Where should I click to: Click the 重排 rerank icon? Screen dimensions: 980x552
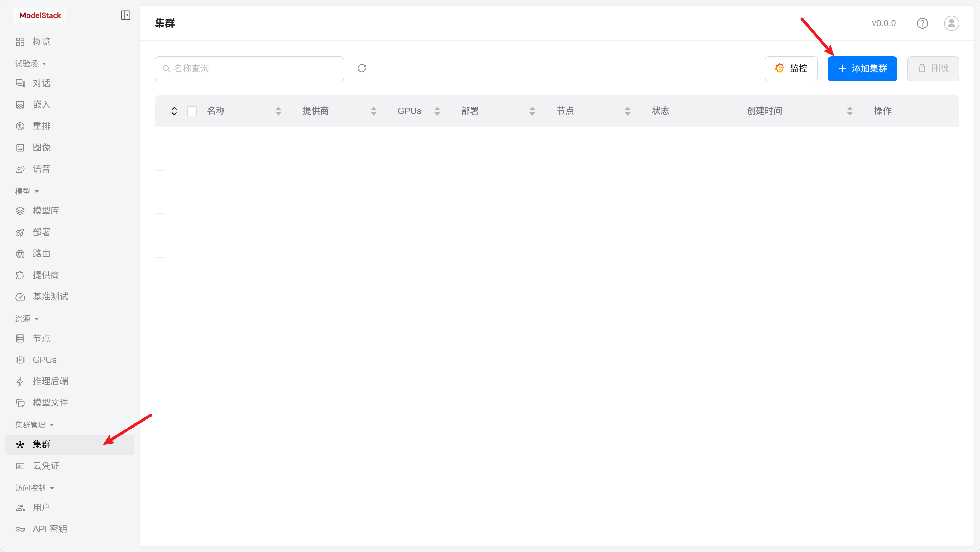point(20,126)
